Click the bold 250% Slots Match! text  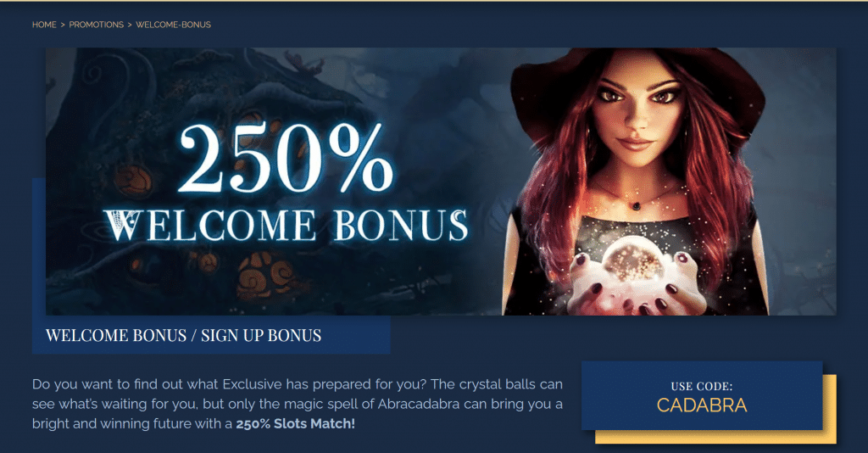[296, 423]
